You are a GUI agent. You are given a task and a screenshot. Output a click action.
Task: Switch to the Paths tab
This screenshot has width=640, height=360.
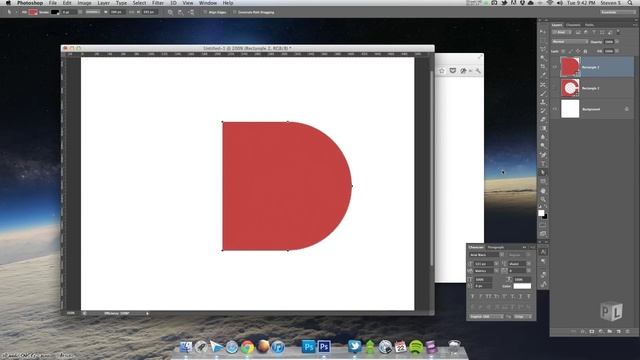click(x=589, y=25)
